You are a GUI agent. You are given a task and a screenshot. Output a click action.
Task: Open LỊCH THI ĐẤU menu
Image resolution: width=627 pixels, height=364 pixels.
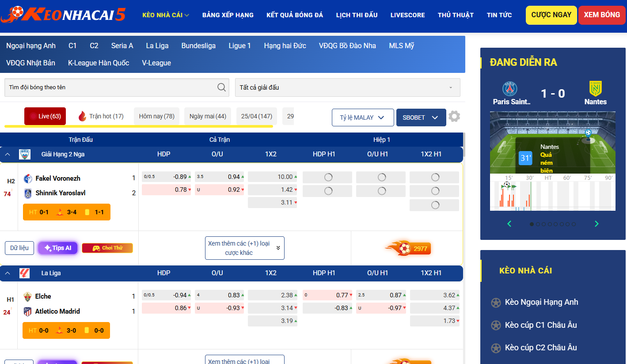(357, 15)
